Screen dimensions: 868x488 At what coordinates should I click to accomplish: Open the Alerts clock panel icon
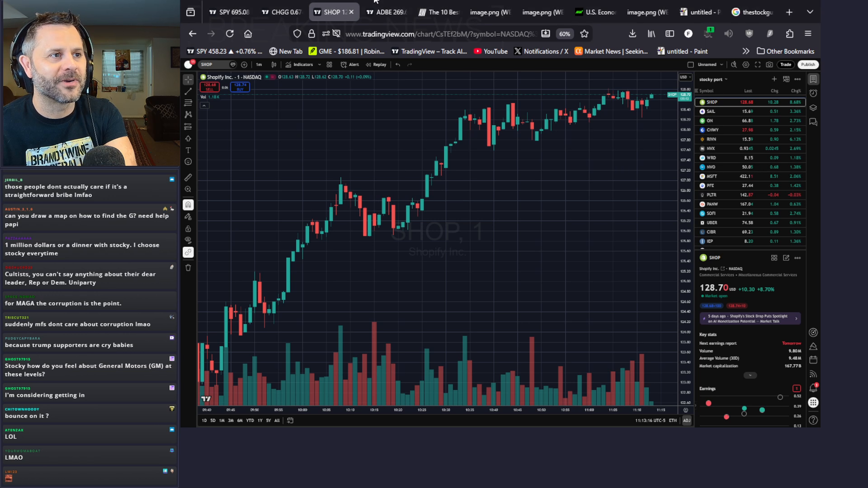[x=813, y=93]
